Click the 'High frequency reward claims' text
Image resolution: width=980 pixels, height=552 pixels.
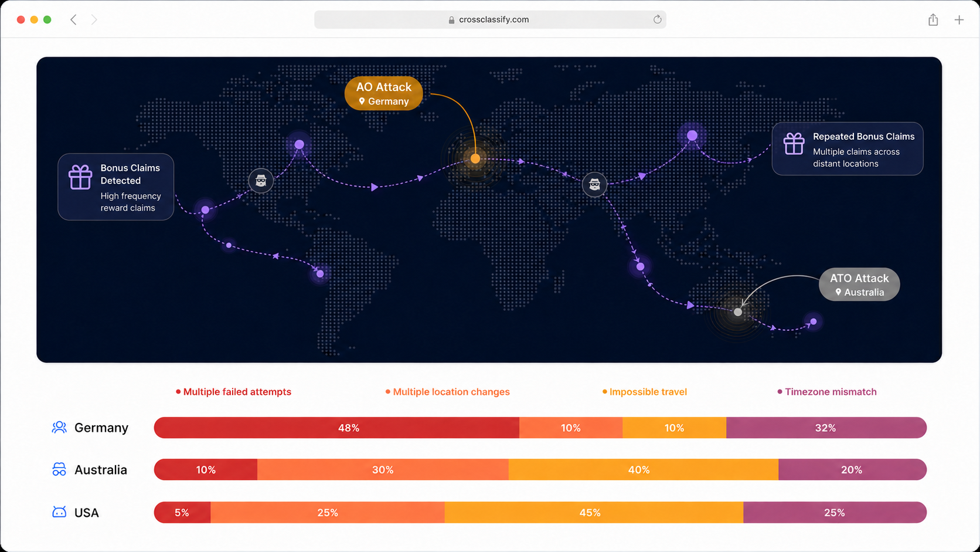(130, 202)
